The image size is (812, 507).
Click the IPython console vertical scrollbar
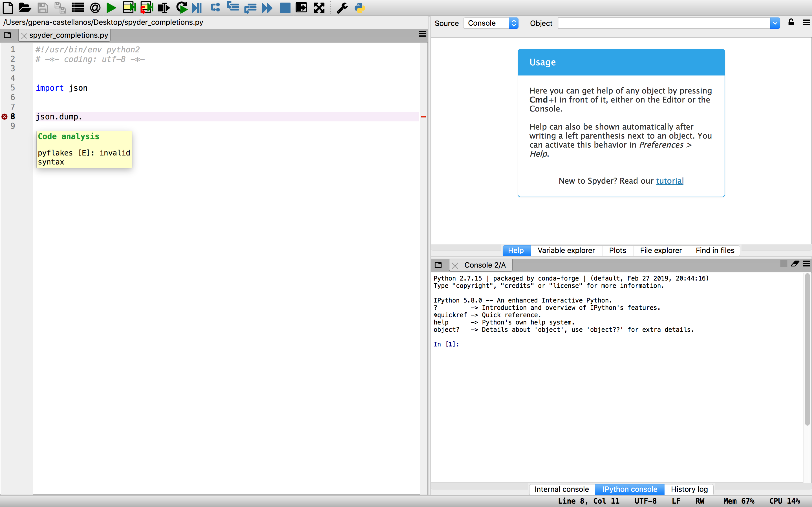pos(807,349)
